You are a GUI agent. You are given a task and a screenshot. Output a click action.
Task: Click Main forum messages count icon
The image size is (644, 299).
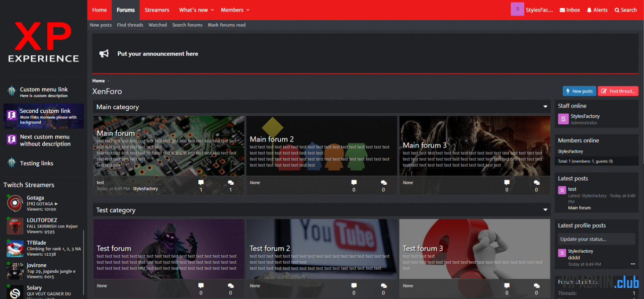pos(230,183)
